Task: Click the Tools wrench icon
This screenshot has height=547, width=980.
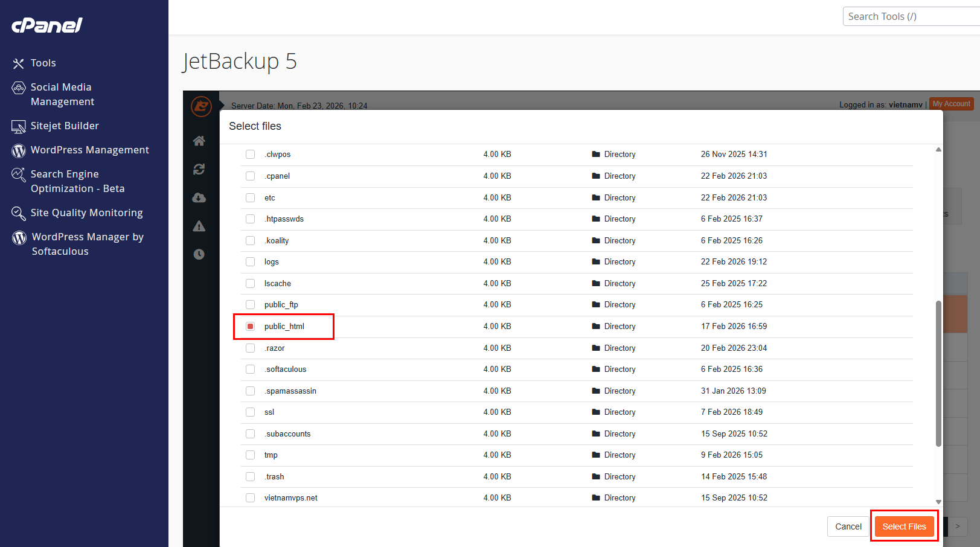Action: tap(19, 63)
